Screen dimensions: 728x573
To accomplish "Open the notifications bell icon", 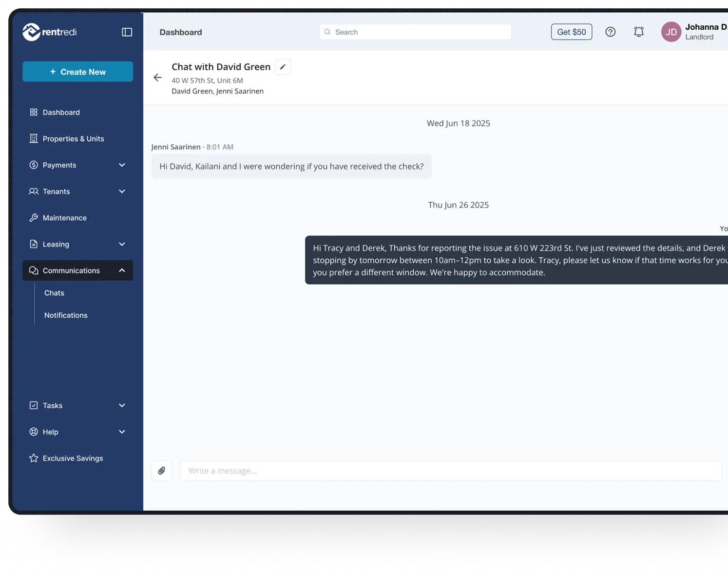I will (x=638, y=32).
